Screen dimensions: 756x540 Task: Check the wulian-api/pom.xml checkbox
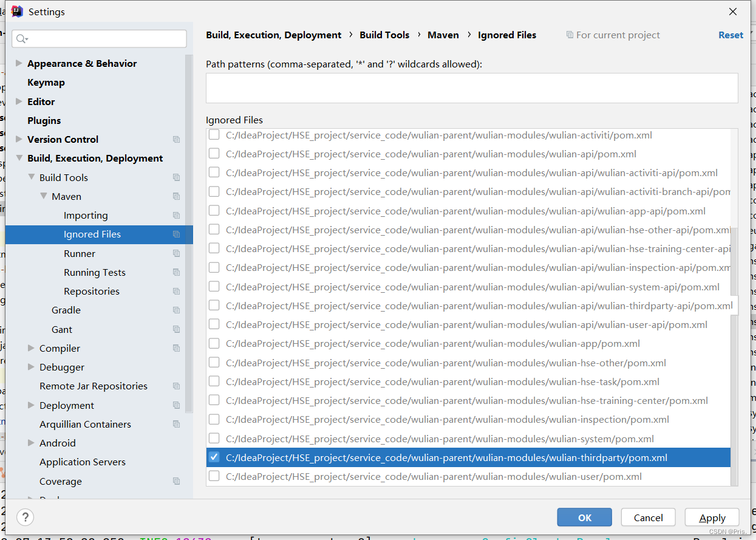(x=214, y=154)
